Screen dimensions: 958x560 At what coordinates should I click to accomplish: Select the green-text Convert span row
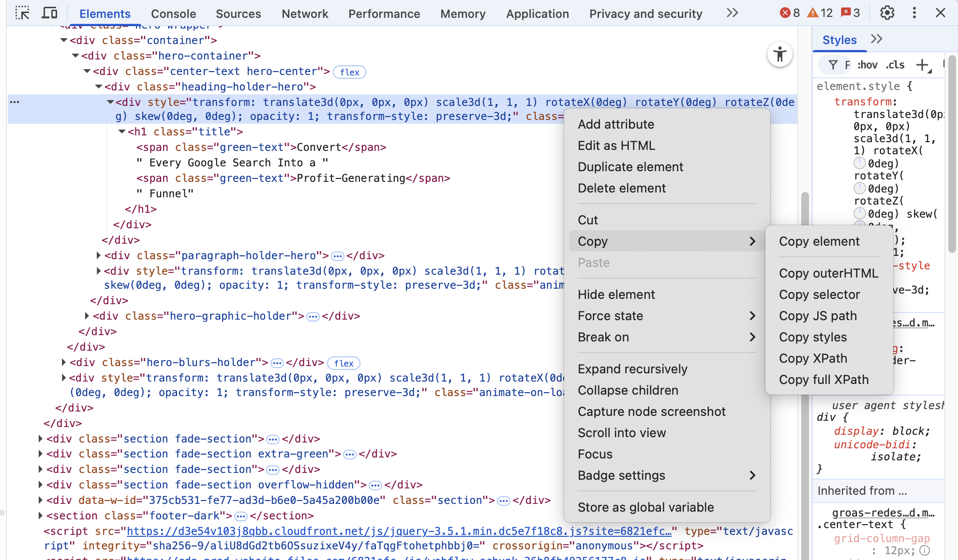tap(261, 147)
